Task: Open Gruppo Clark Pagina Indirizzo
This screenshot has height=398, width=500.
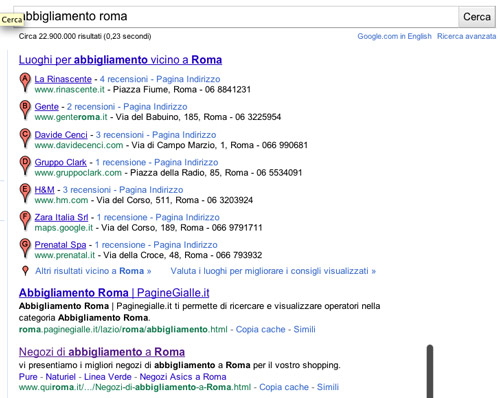Action: [186, 162]
